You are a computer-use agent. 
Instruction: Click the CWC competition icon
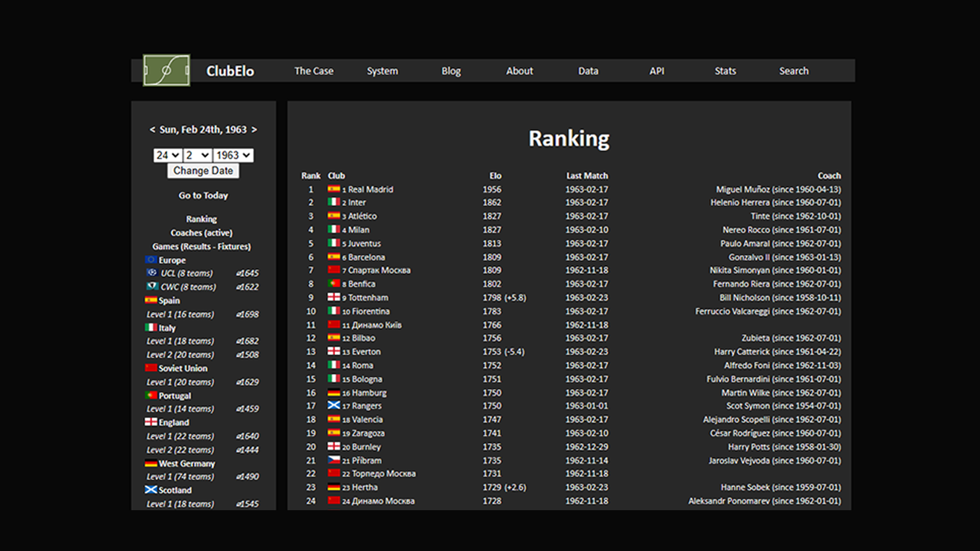[152, 287]
